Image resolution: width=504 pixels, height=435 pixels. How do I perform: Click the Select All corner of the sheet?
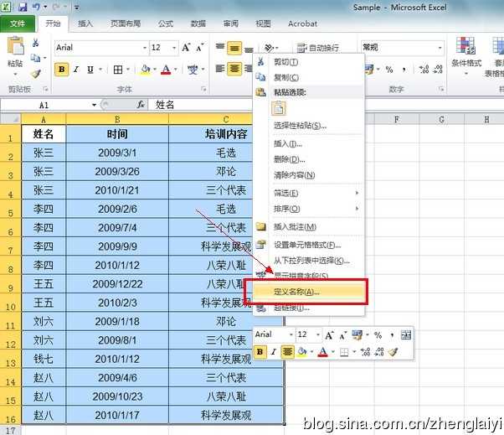[11, 119]
